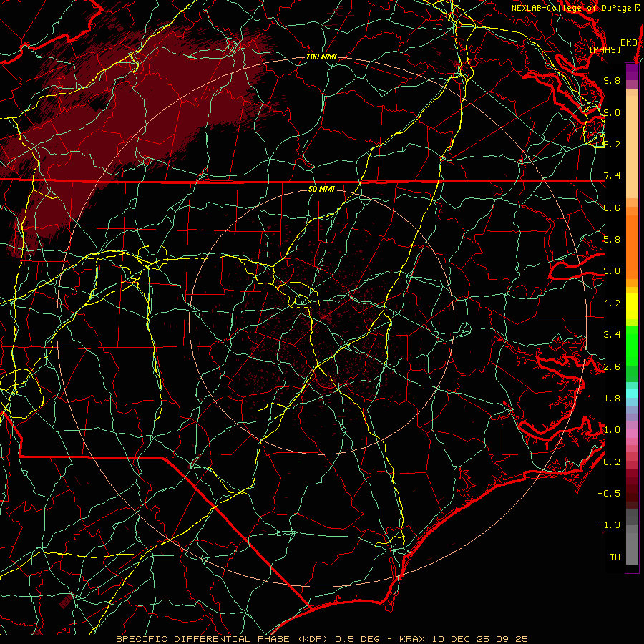The height and width of the screenshot is (644, 644).
Task: Click the DKD product code label
Action: click(629, 42)
